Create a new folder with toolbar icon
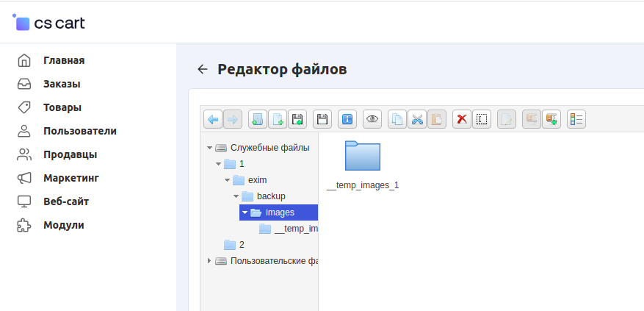Image resolution: width=644 pixels, height=311 pixels. (x=258, y=120)
